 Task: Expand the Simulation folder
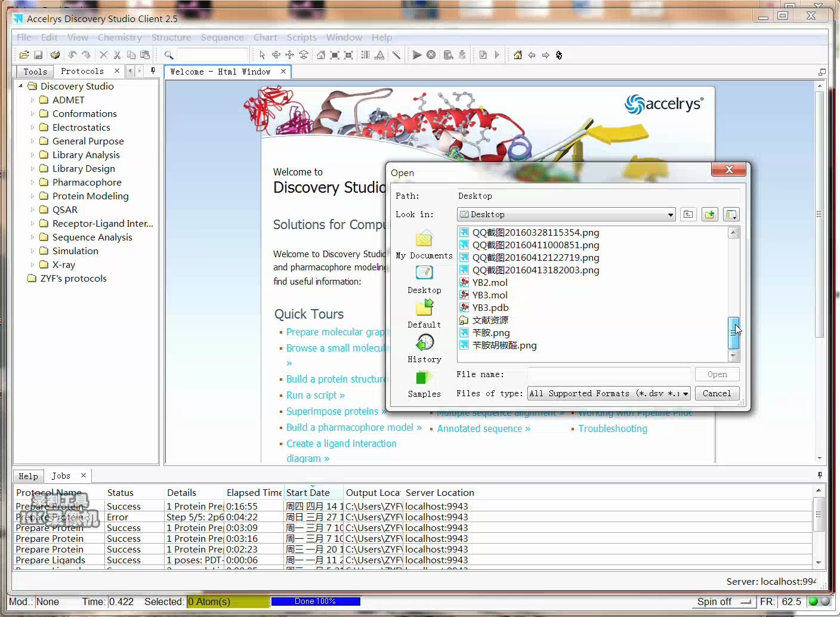coord(32,251)
